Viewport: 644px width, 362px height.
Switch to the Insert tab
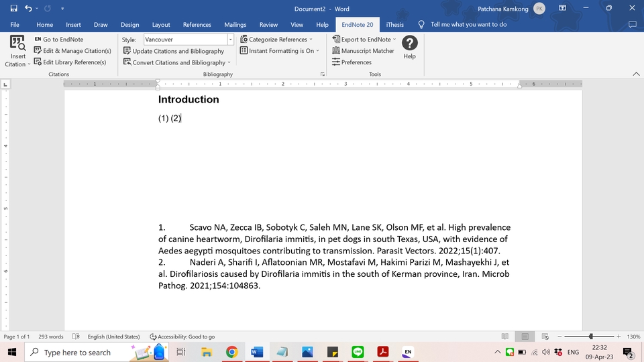[x=73, y=25]
